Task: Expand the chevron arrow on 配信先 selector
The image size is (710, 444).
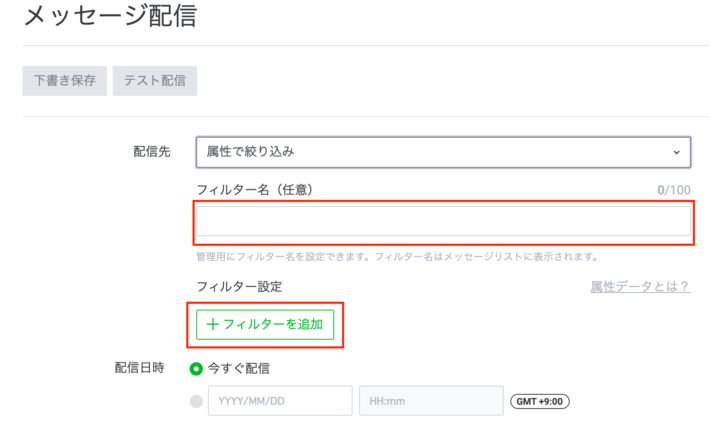Action: point(676,153)
